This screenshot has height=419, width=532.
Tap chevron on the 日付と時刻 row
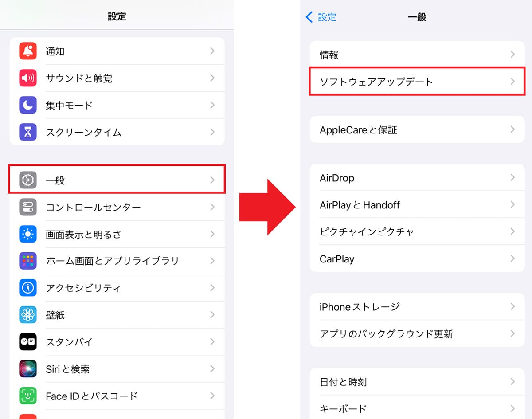coord(512,382)
